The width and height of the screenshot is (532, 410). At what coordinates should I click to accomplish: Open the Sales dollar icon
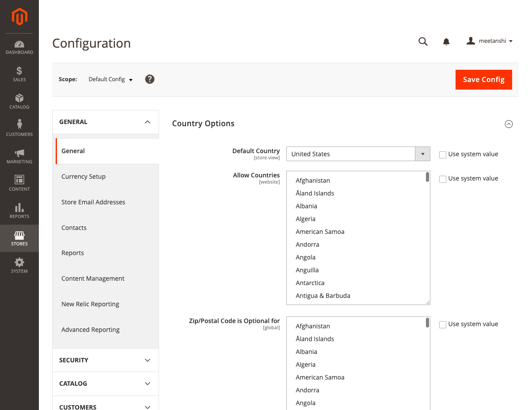tap(19, 71)
